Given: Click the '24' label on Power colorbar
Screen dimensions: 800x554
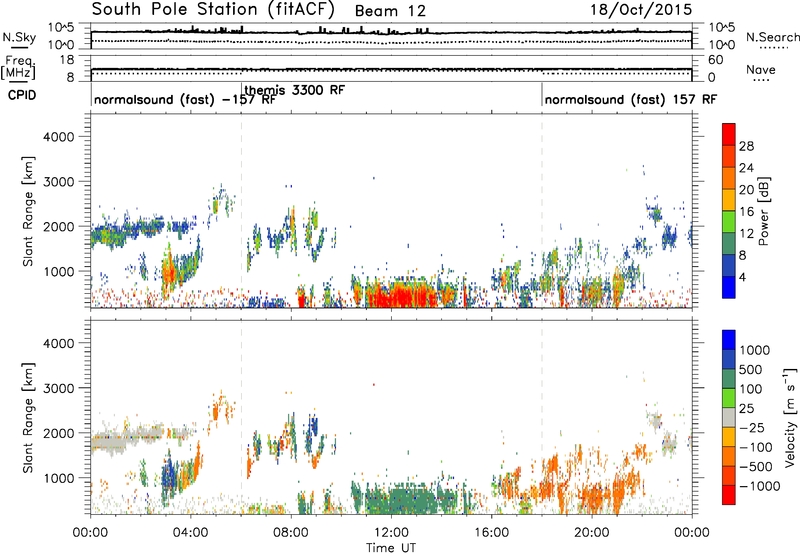Looking at the screenshot, I should 746,168.
